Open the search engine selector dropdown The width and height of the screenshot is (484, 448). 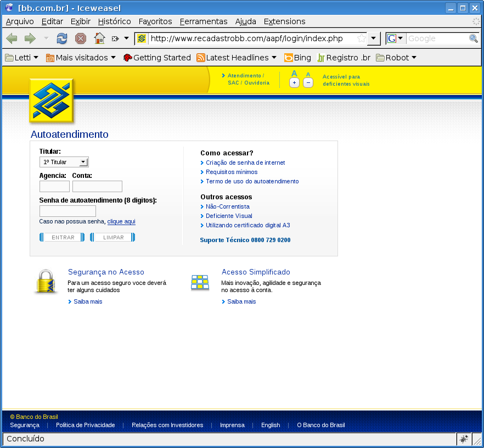[401, 38]
